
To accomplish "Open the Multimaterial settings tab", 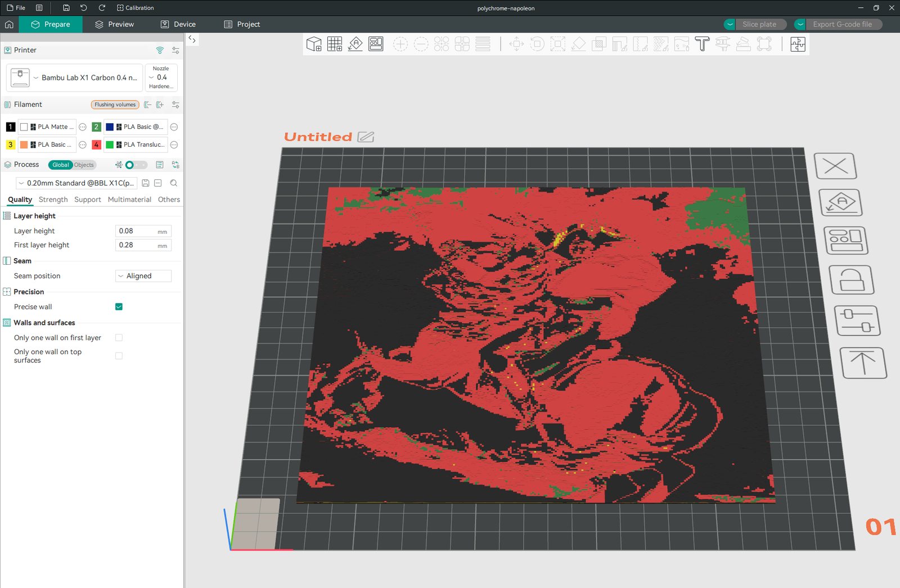I will [x=129, y=200].
